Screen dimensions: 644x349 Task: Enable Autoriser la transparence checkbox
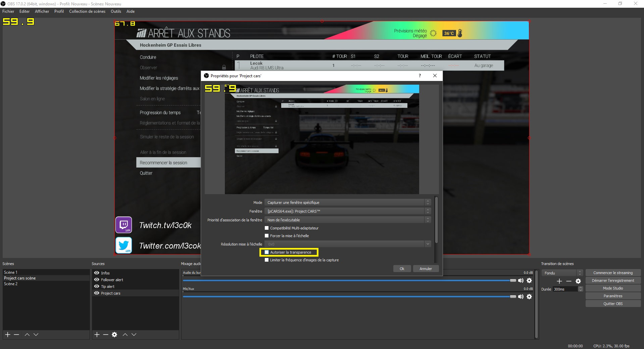coord(267,252)
